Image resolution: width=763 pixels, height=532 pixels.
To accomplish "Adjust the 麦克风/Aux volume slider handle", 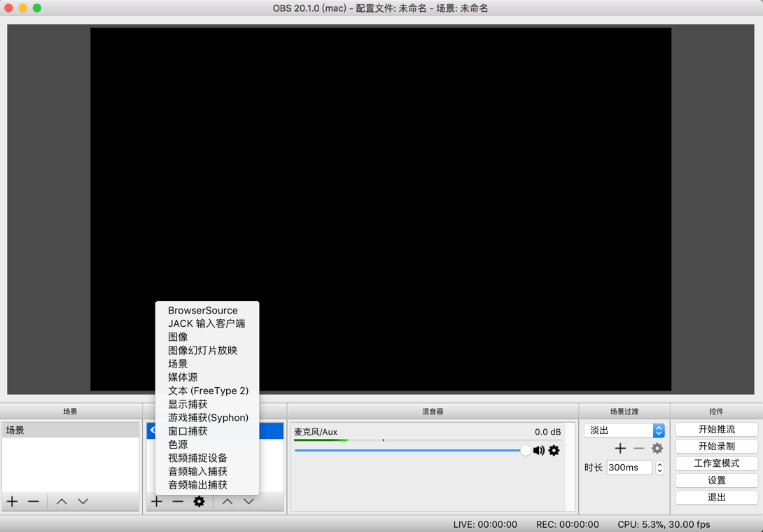I will tap(525, 450).
